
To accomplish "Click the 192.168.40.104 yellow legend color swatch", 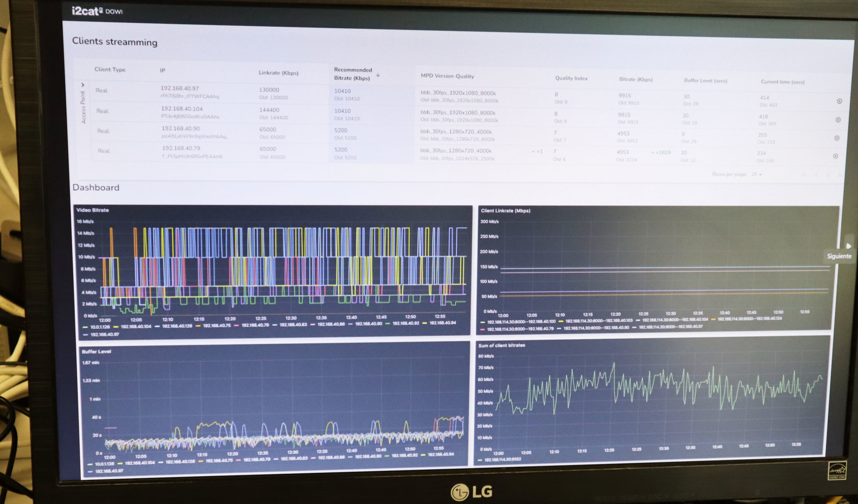I will 116,327.
